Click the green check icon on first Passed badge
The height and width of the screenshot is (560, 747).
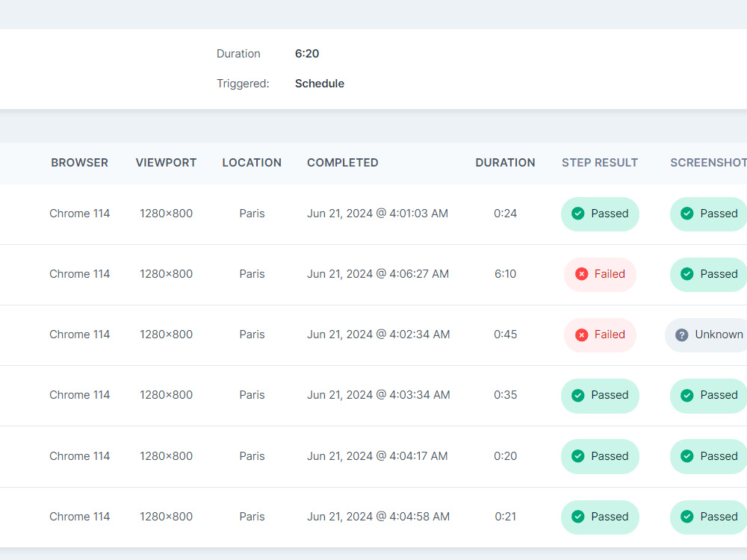point(577,214)
